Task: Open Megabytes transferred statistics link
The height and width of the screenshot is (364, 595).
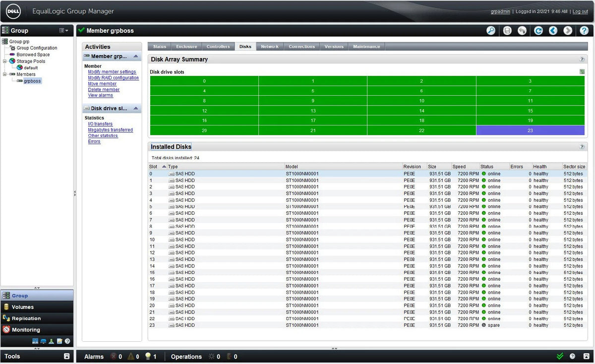Action: coord(111,130)
